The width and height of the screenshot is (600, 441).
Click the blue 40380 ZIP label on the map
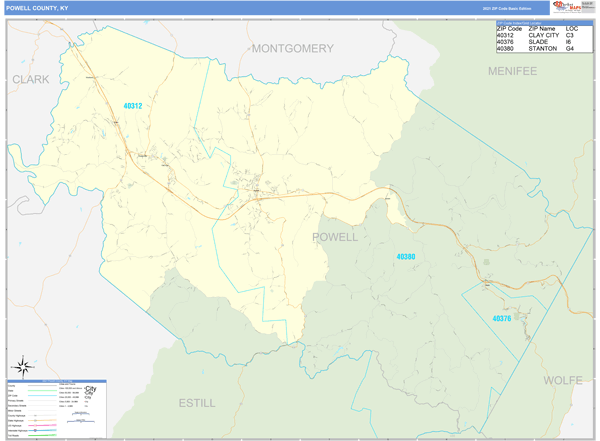point(406,256)
